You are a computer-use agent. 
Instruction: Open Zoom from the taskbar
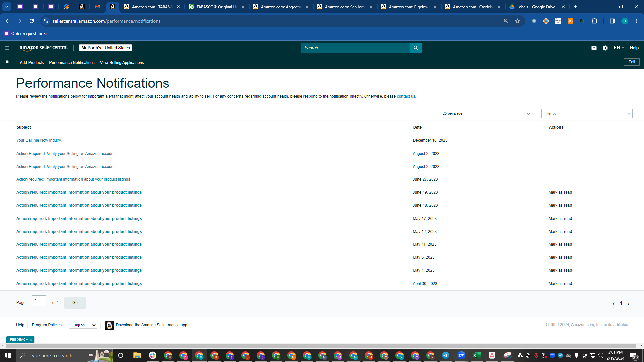[461, 355]
